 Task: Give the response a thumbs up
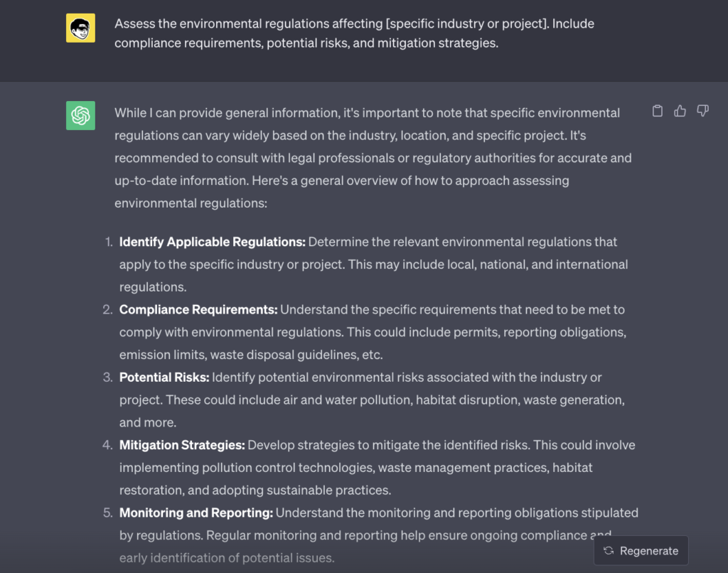(x=680, y=111)
